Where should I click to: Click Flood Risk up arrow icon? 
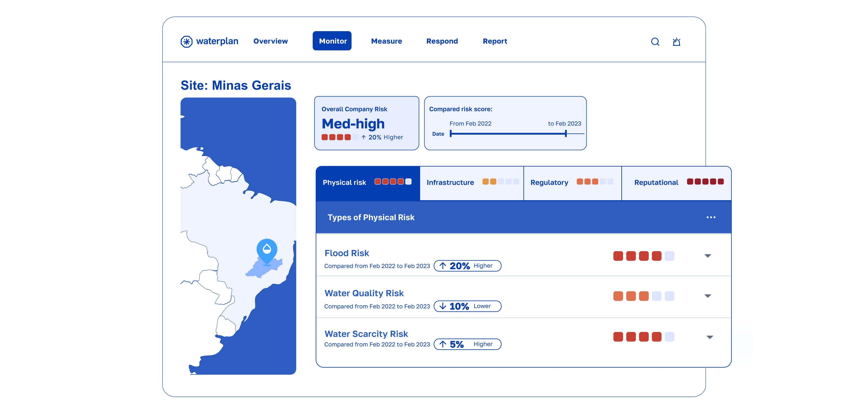[443, 266]
